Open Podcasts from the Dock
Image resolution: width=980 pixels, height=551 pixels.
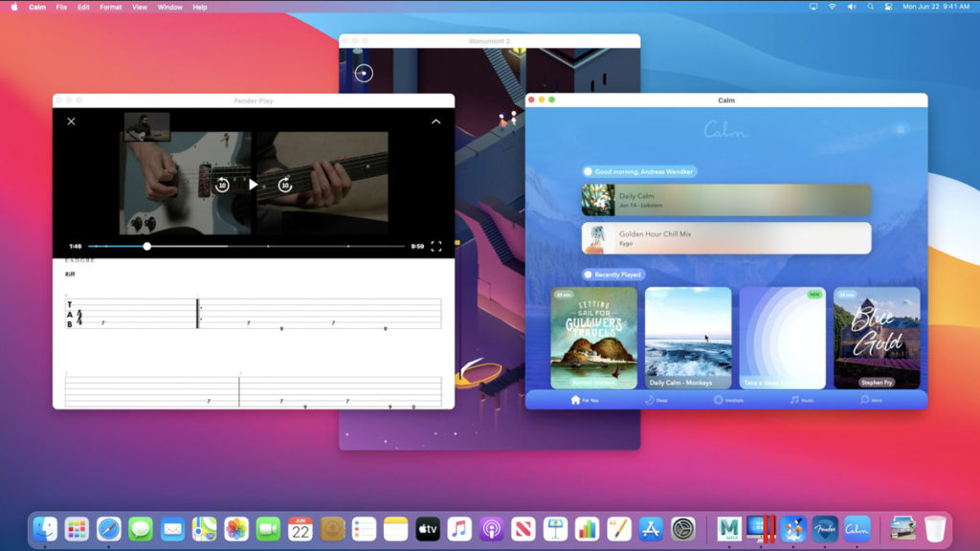coord(491,530)
